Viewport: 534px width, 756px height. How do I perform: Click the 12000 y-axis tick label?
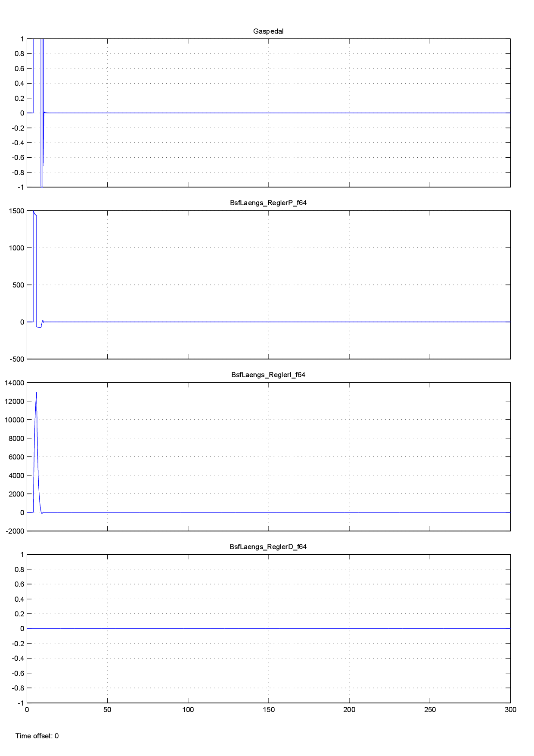point(15,401)
